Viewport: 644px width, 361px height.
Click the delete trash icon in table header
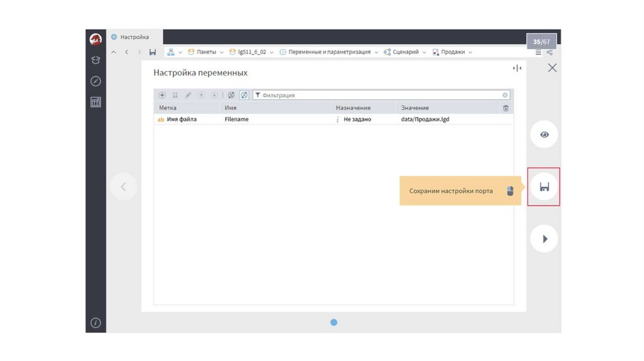tap(506, 108)
